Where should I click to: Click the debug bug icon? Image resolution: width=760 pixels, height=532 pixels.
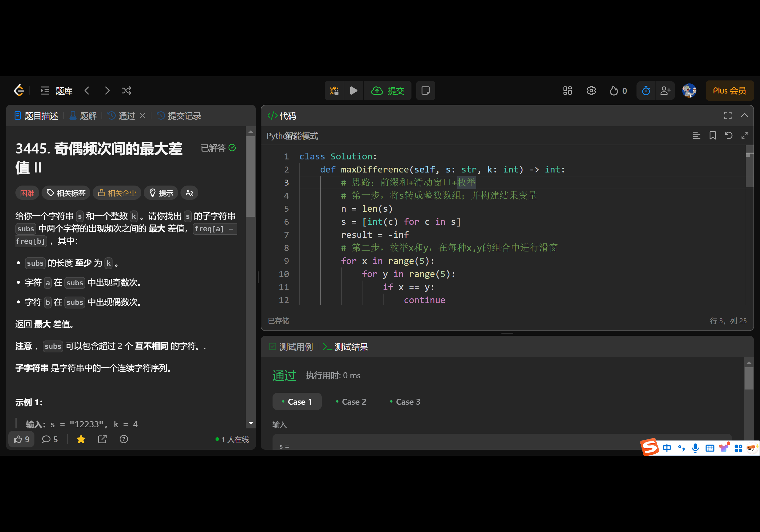pos(334,91)
